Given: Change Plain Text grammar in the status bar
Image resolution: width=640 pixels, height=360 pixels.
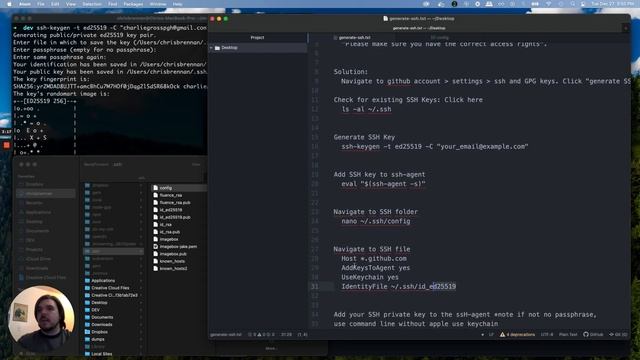Looking at the screenshot, I should (x=568, y=334).
